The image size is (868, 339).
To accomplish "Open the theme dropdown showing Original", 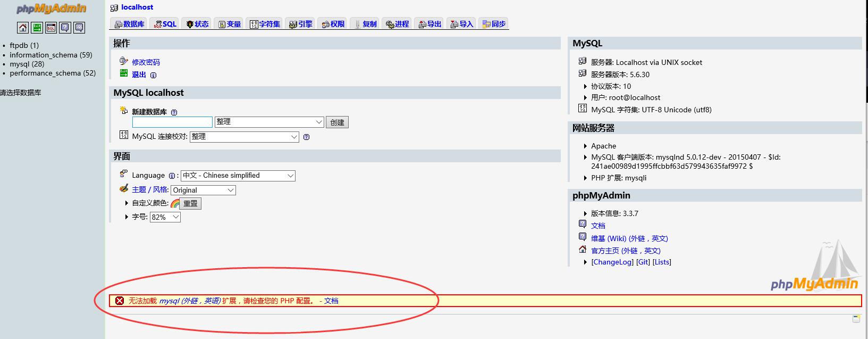I will tap(203, 190).
